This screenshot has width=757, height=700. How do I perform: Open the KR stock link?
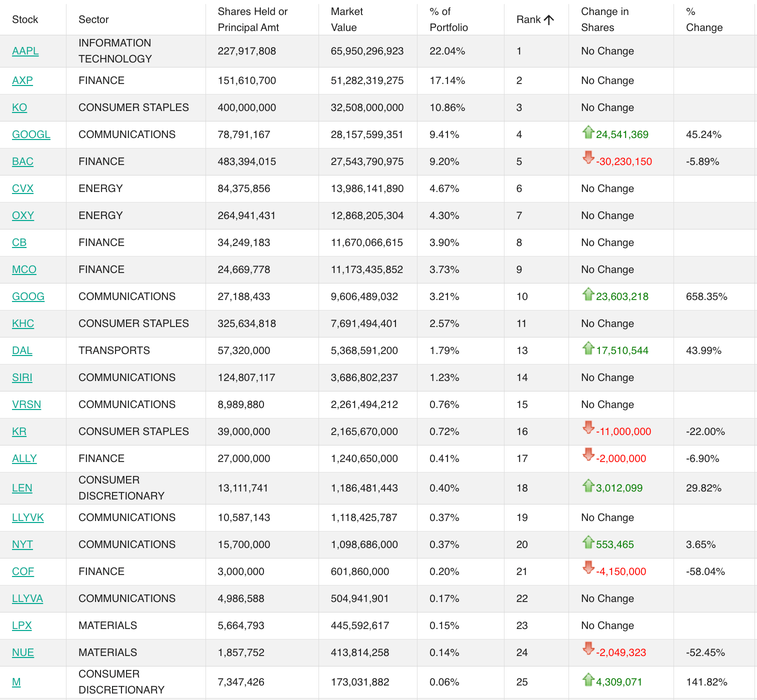click(x=19, y=431)
